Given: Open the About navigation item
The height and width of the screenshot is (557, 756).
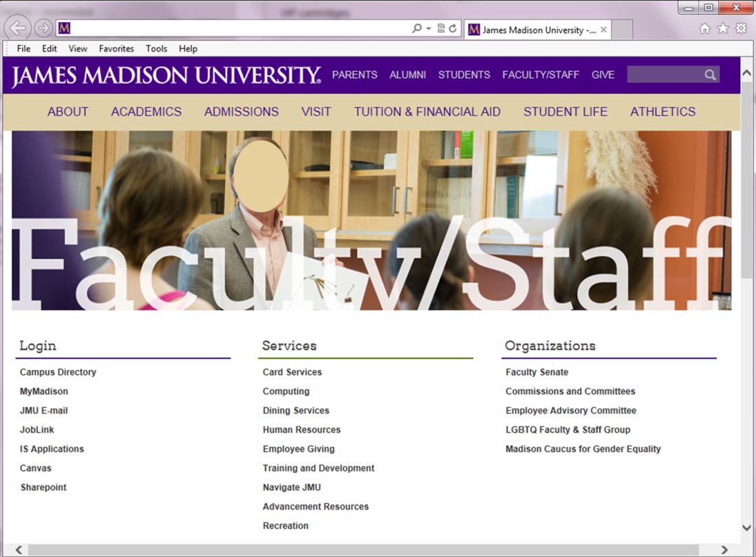Looking at the screenshot, I should (67, 112).
